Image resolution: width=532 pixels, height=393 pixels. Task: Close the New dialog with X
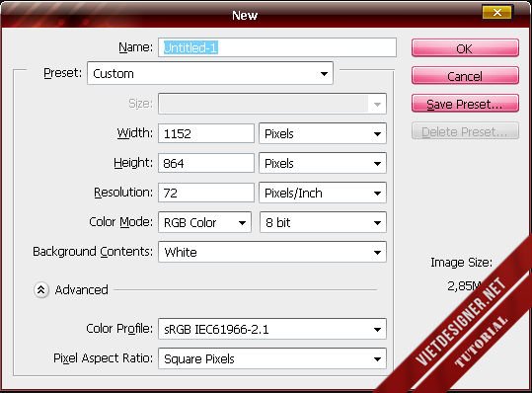497,13
